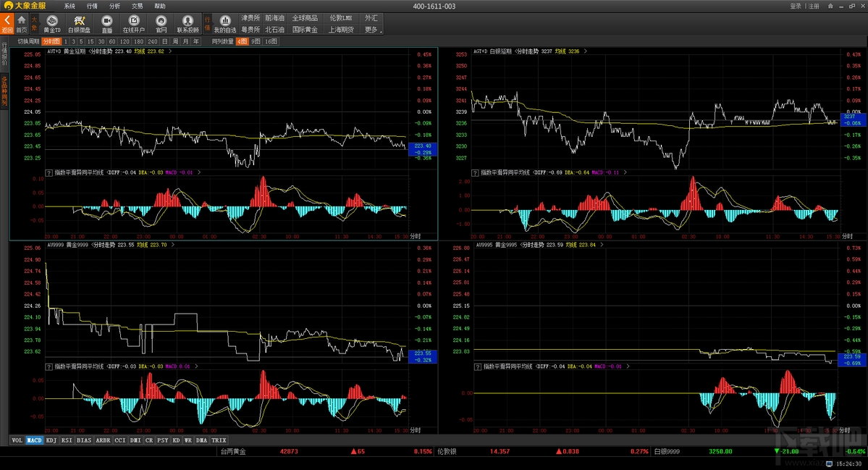Open the 帮助 menu

(159, 6)
